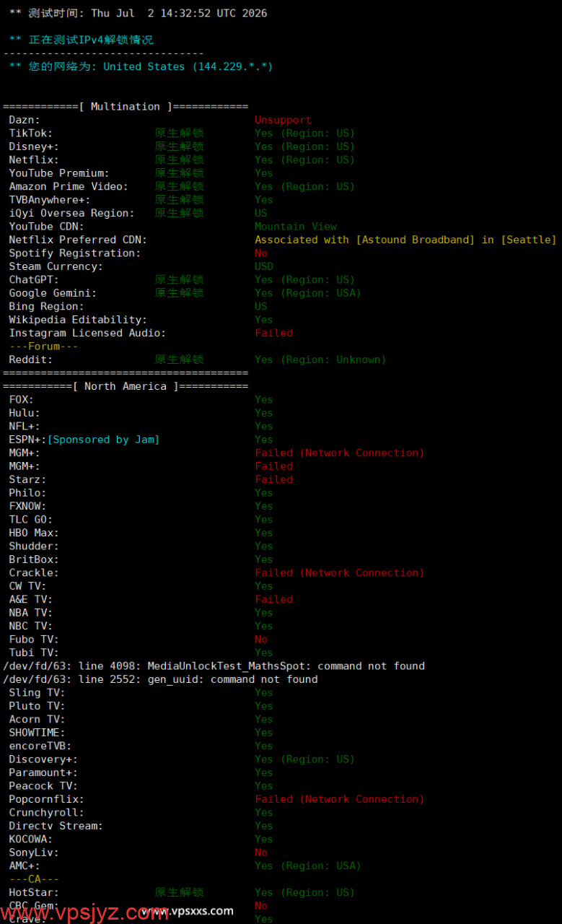562x924 pixels.
Task: Select the Netflix Preferred CDN line
Action: pyautogui.click(x=283, y=240)
